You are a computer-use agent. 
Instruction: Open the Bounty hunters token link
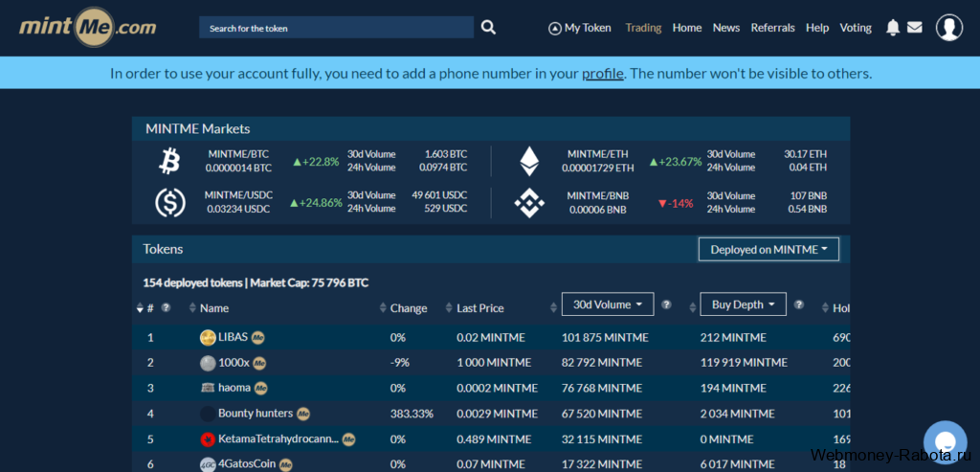[256, 414]
